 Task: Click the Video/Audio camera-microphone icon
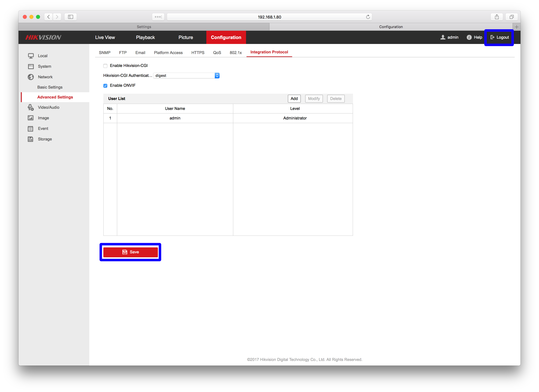[31, 107]
